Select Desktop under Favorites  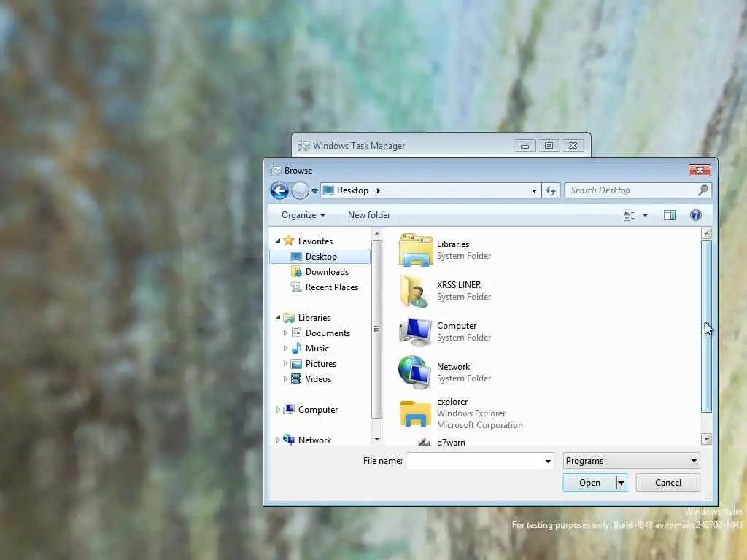320,257
